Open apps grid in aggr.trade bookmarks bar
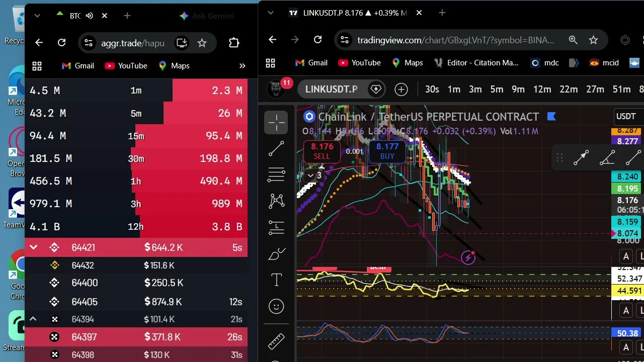Viewport: 644px width, 362px height. click(x=37, y=66)
